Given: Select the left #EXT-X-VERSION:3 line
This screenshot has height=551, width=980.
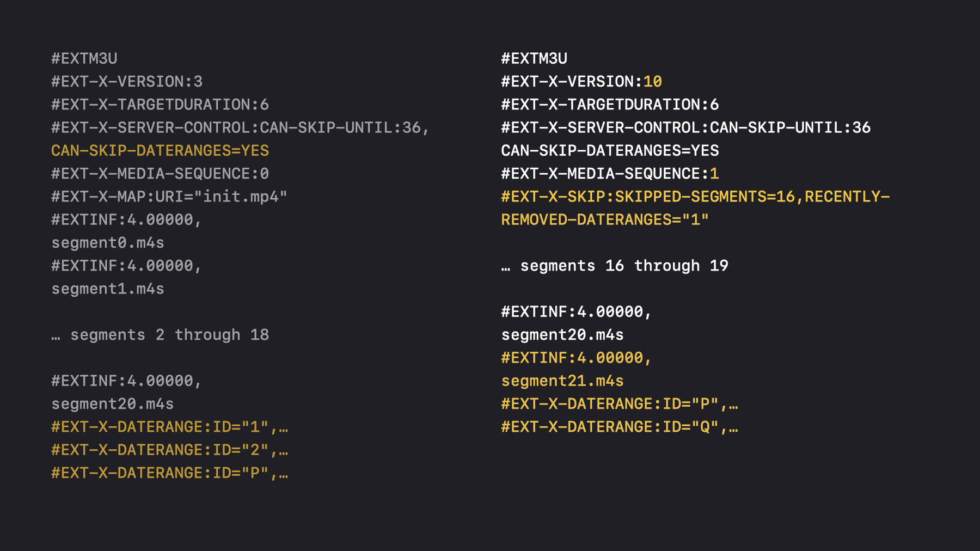Looking at the screenshot, I should [x=127, y=82].
